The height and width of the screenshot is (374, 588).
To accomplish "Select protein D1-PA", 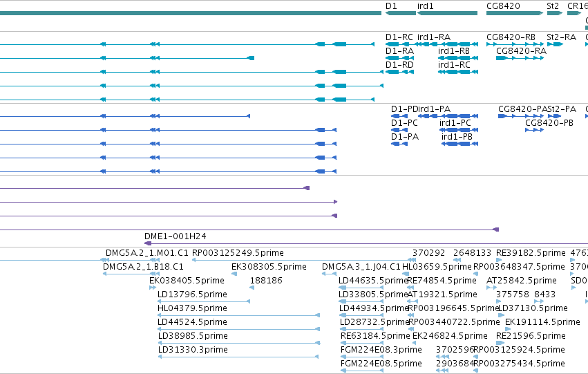I will pos(405,137).
